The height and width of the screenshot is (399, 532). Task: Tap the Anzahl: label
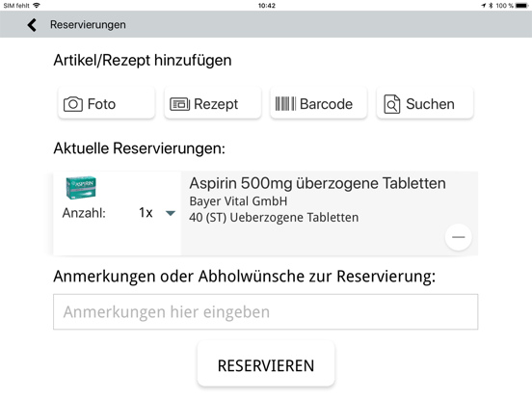(84, 213)
